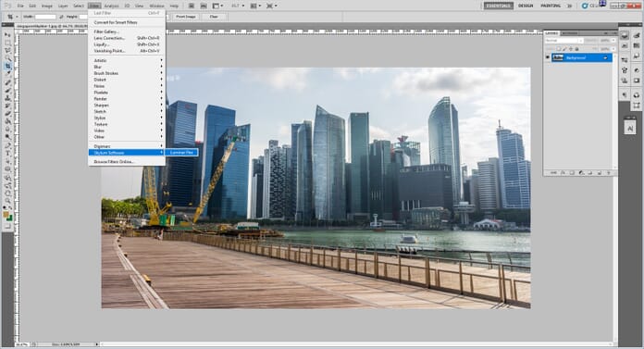Open the layer Opacity dropdown arrow
This screenshot has width=644, height=349.
tap(613, 41)
